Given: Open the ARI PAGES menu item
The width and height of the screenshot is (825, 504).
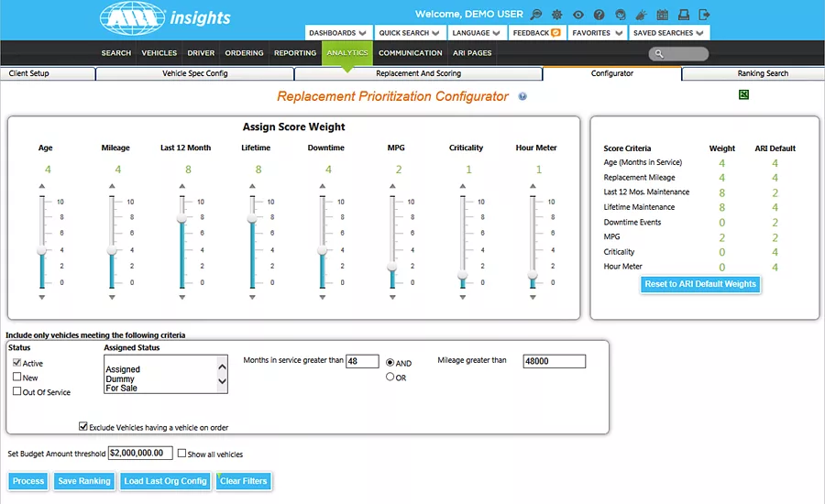Looking at the screenshot, I should click(472, 53).
